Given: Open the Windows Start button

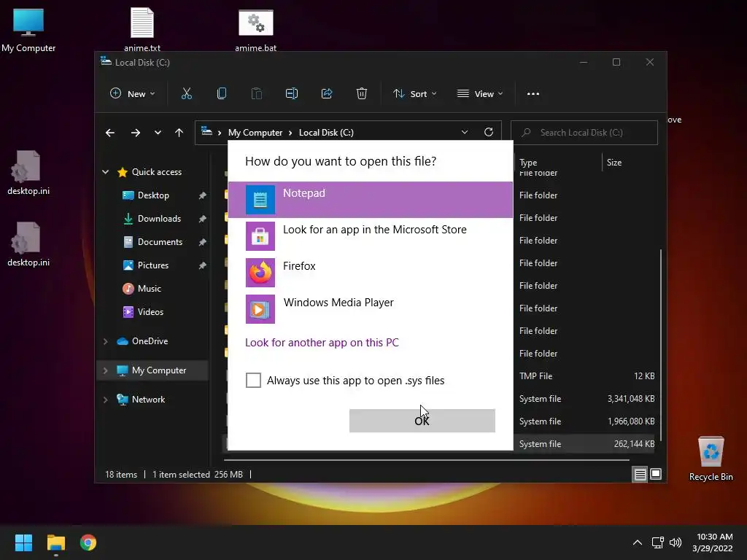Looking at the screenshot, I should point(23,542).
